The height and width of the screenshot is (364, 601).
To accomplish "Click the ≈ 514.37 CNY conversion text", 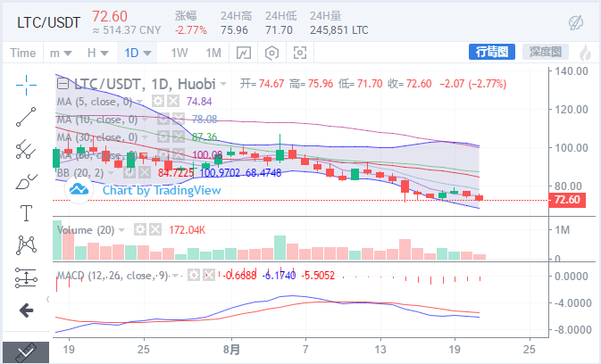I will pyautogui.click(x=127, y=30).
